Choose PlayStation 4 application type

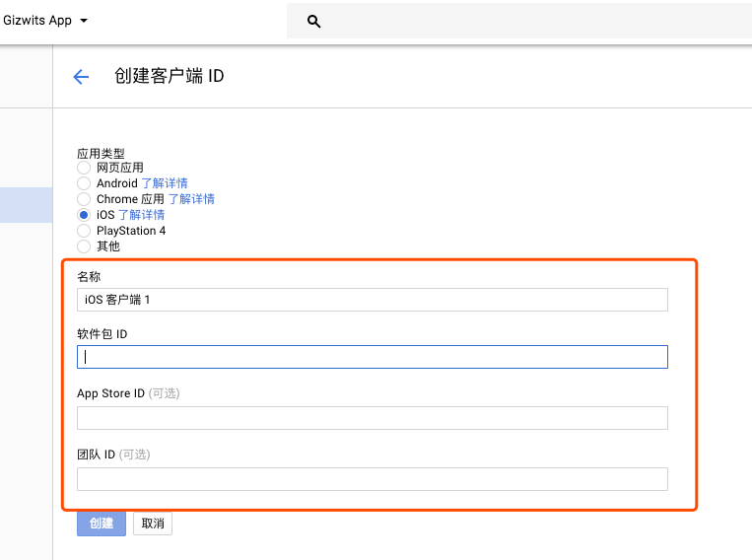84,231
